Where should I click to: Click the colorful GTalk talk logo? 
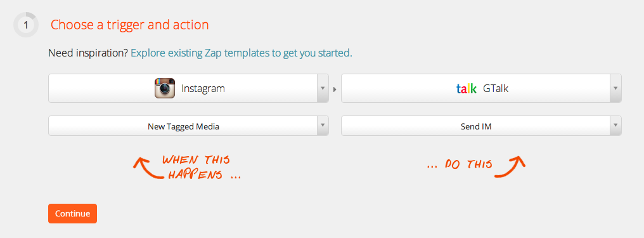pos(466,88)
